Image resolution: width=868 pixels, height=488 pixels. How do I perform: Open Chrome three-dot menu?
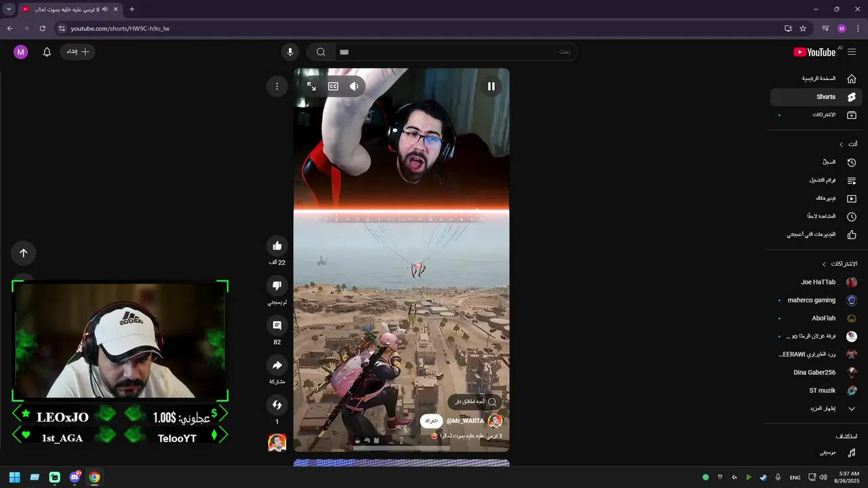pos(858,28)
